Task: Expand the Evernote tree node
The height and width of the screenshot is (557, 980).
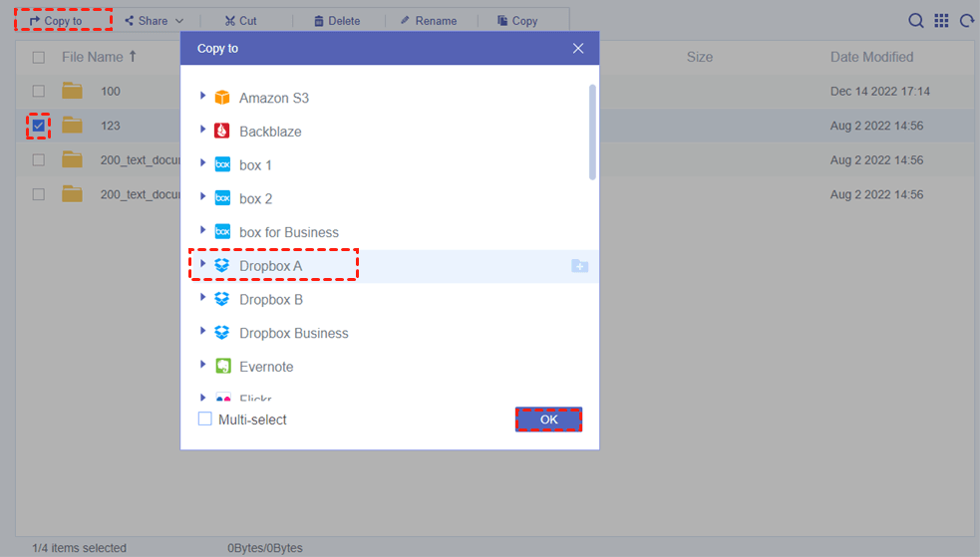Action: pyautogui.click(x=202, y=364)
